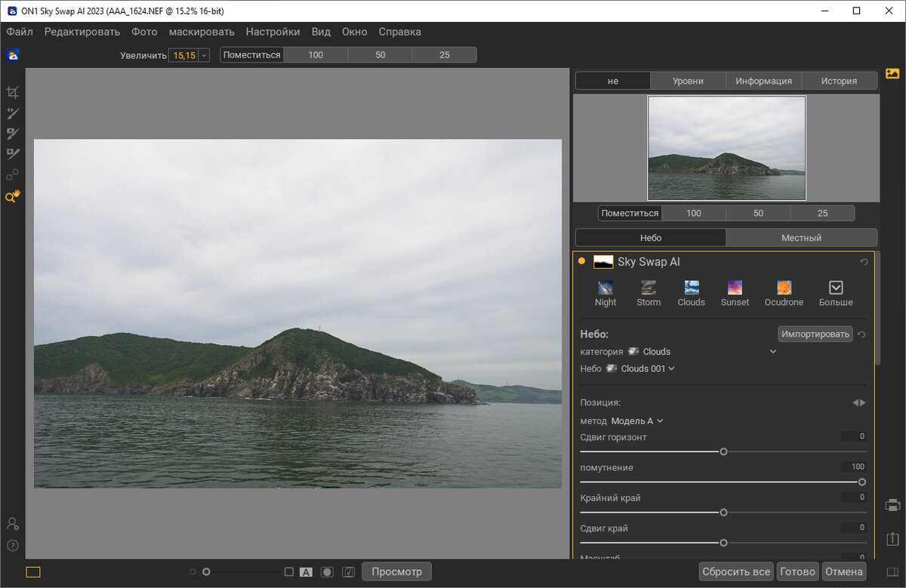Click the Импортировать button
The image size is (906, 588).
(815, 334)
